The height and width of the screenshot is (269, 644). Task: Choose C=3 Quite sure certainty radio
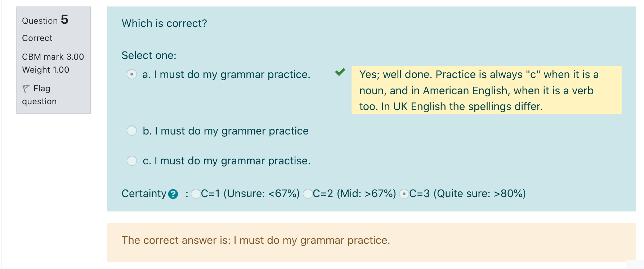tap(404, 194)
